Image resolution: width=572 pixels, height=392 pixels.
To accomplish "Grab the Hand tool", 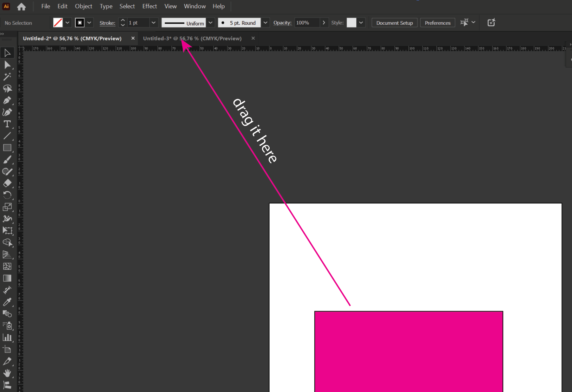I will (8, 373).
